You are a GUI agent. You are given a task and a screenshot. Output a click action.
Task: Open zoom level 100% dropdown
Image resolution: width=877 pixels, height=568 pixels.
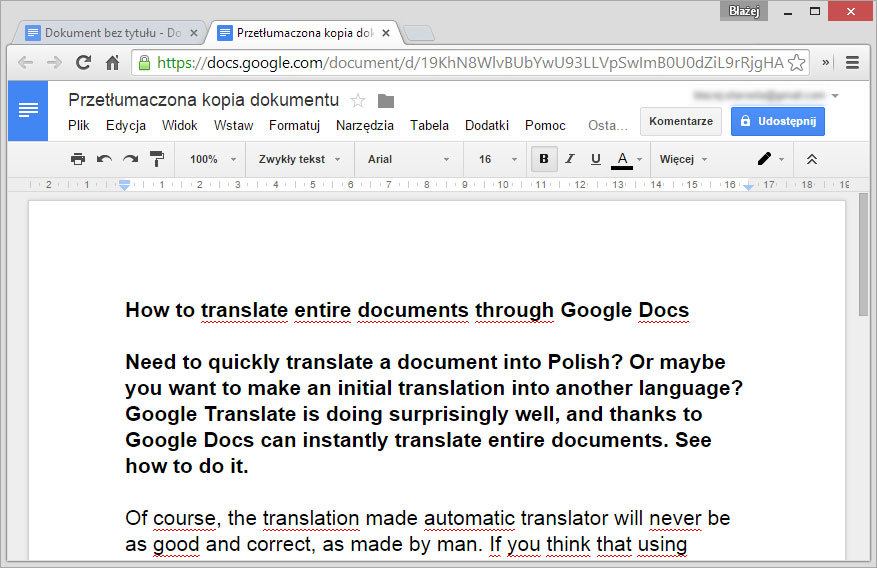click(x=213, y=159)
